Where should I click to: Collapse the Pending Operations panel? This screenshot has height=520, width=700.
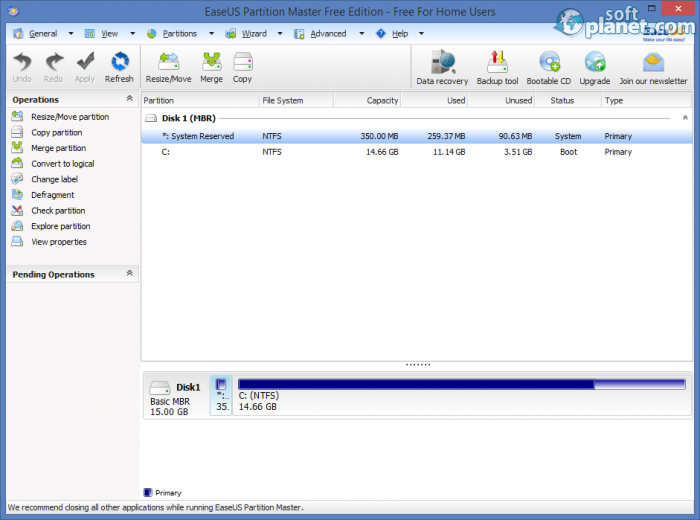pyautogui.click(x=129, y=273)
